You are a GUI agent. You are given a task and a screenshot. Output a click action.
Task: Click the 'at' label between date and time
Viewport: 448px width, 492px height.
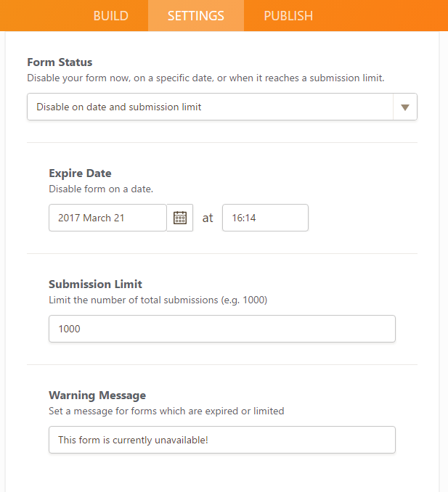(x=208, y=218)
